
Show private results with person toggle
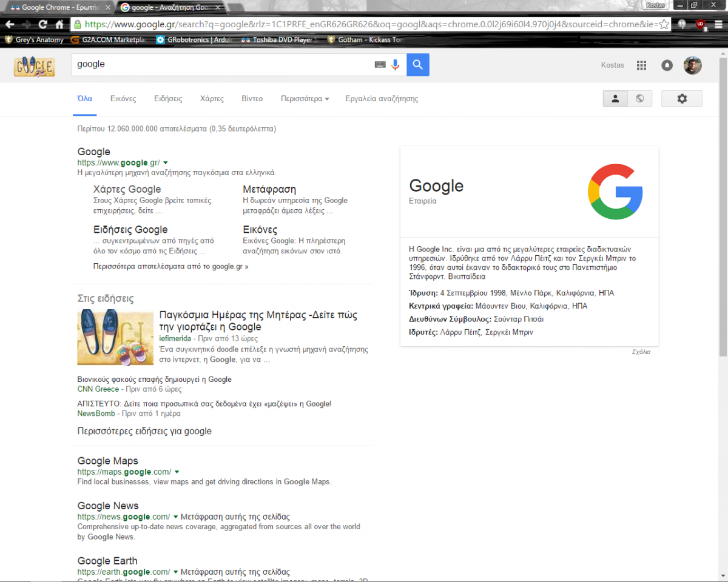pos(615,99)
